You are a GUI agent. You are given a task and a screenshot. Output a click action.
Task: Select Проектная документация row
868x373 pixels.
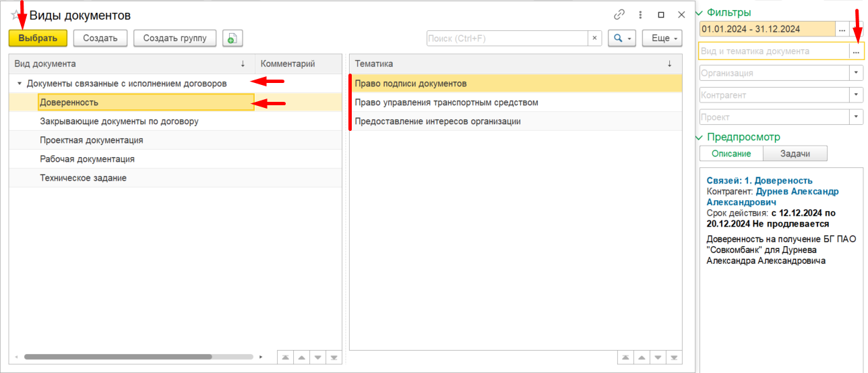click(x=175, y=140)
